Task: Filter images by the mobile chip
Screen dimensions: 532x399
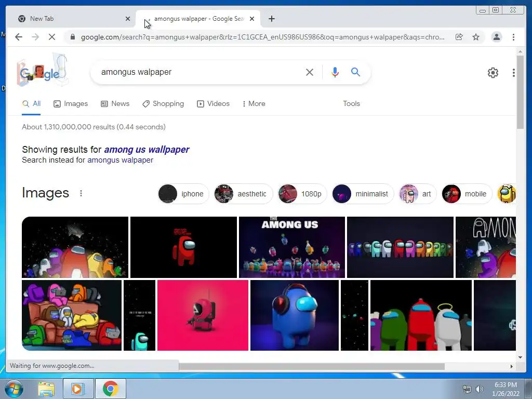Action: click(x=467, y=194)
